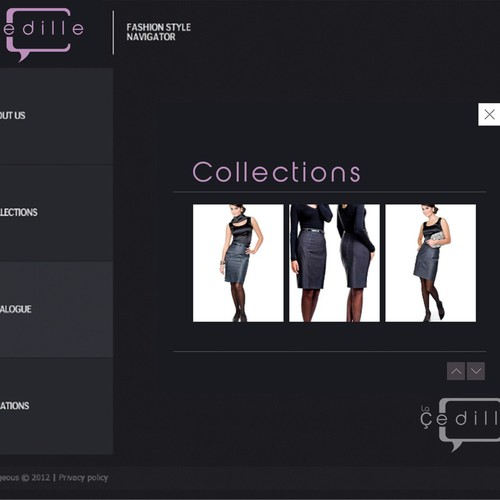Screen dimensions: 500x500
Task: Click vertical divider beside the header logo
Action: pyautogui.click(x=113, y=32)
